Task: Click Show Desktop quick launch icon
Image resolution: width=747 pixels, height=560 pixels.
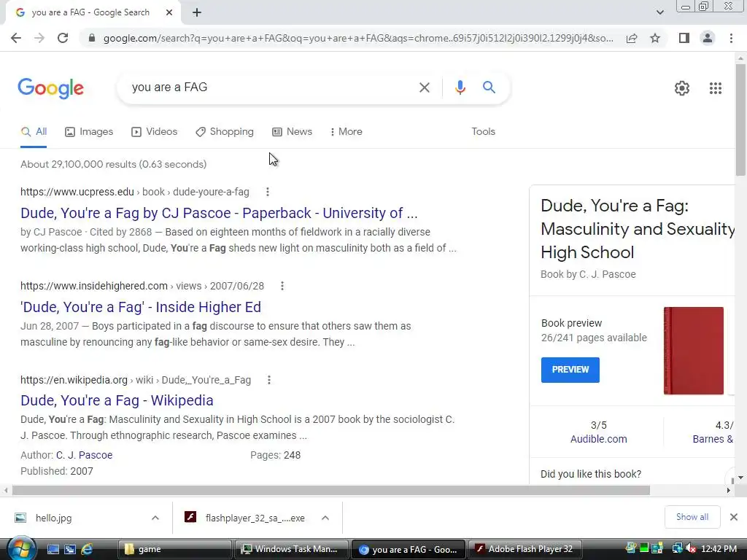Action: (53, 550)
